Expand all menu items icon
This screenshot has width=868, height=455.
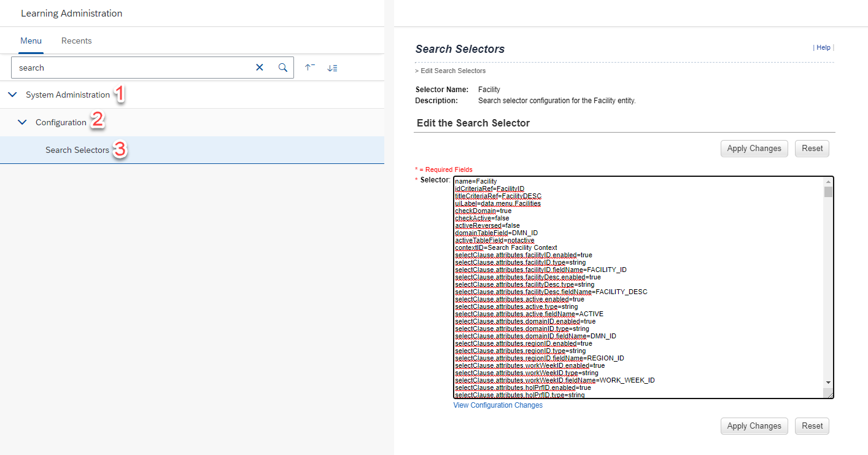(332, 68)
